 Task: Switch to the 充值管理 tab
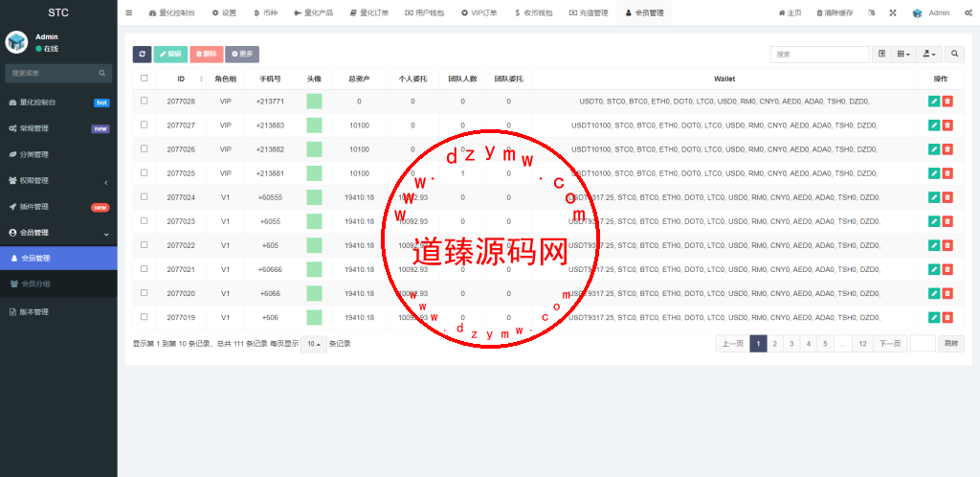589,12
